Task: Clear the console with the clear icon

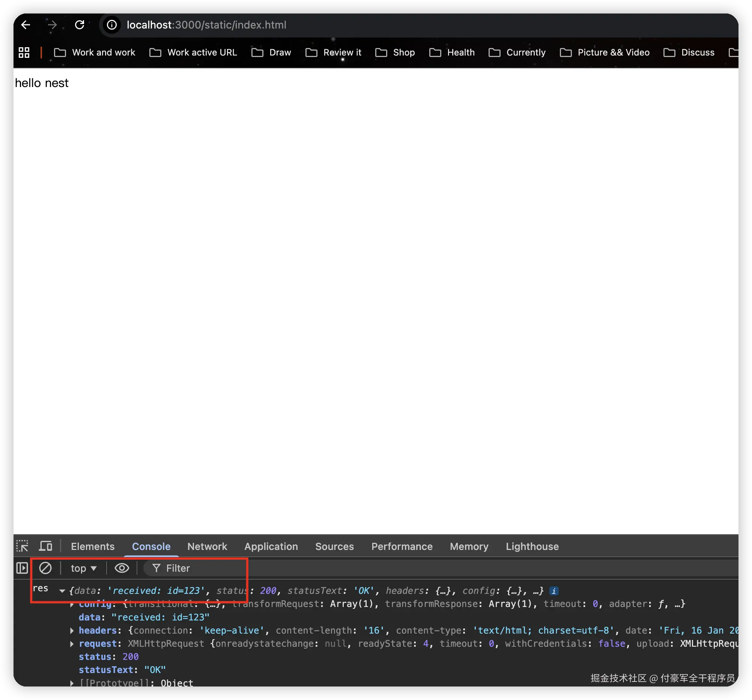Action: (45, 568)
